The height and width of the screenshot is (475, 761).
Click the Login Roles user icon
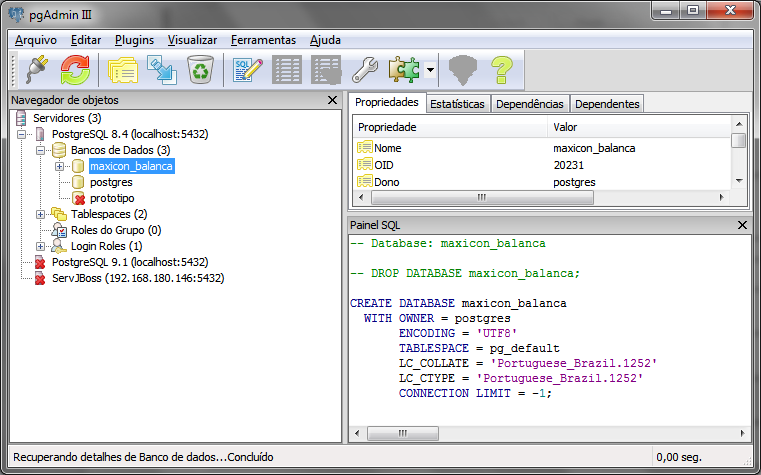59,246
